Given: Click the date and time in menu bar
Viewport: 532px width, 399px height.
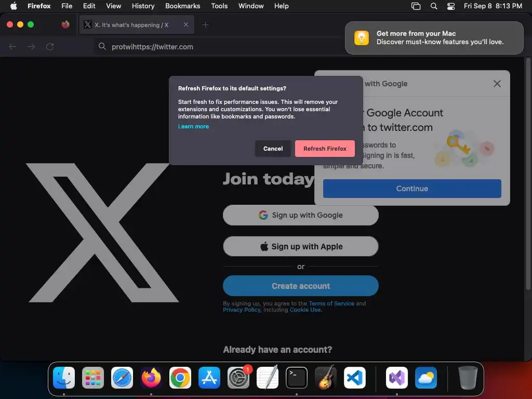Looking at the screenshot, I should pyautogui.click(x=493, y=6).
